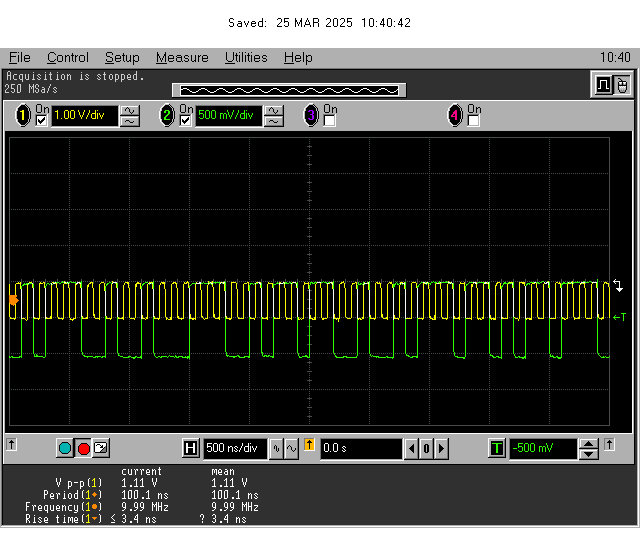
Task: Turn on the channel 4 checkbox
Action: pyautogui.click(x=474, y=121)
